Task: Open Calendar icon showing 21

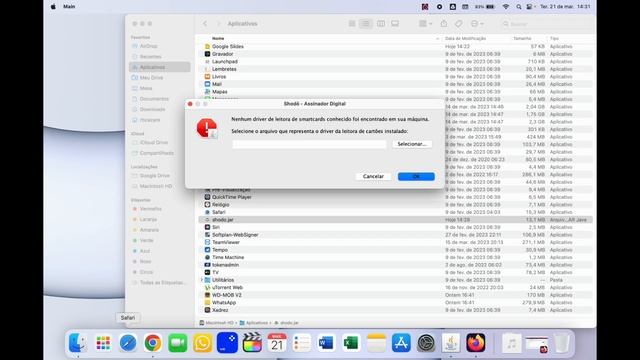Action: [x=277, y=342]
